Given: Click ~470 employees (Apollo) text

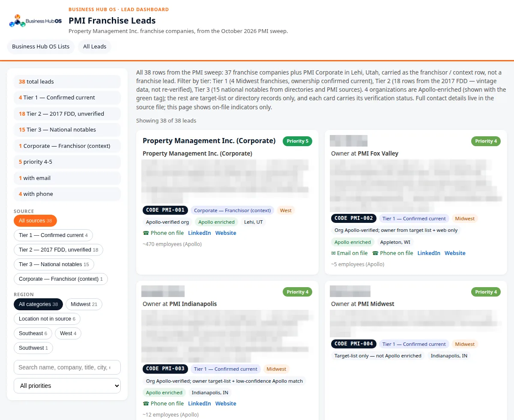Looking at the screenshot, I should [x=172, y=244].
